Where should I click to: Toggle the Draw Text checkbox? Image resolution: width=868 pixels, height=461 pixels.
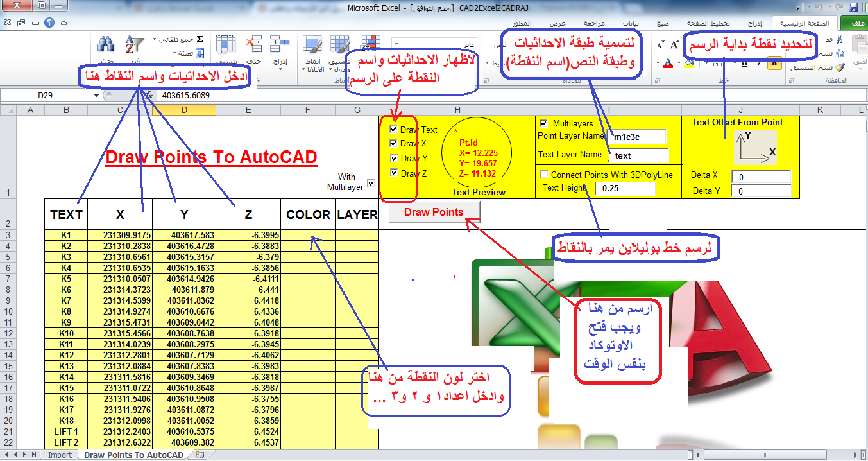point(393,129)
